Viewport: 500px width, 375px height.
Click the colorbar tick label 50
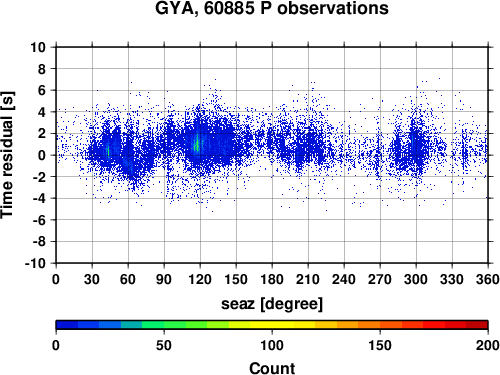coord(164,345)
